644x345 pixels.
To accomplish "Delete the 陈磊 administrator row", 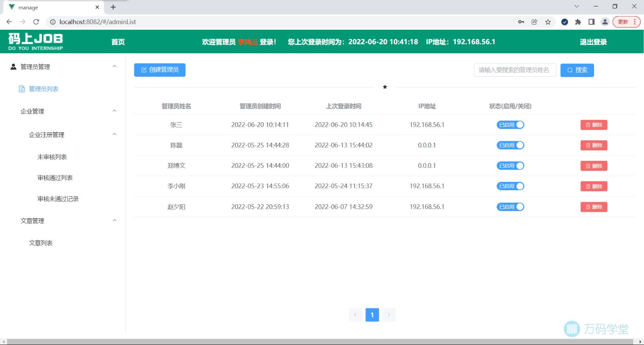I will 594,145.
